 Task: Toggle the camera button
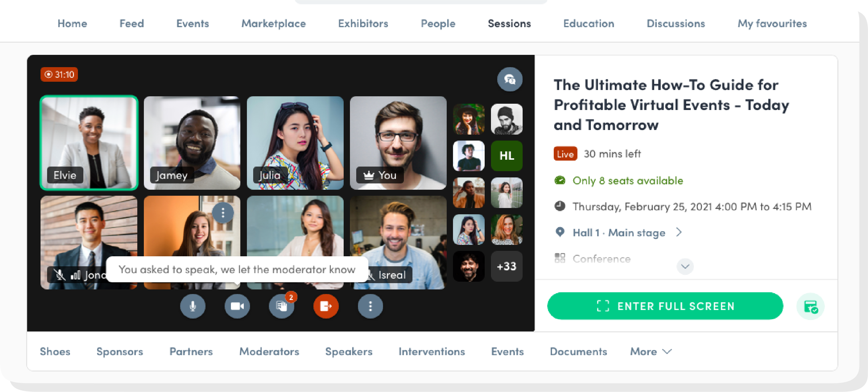click(237, 306)
